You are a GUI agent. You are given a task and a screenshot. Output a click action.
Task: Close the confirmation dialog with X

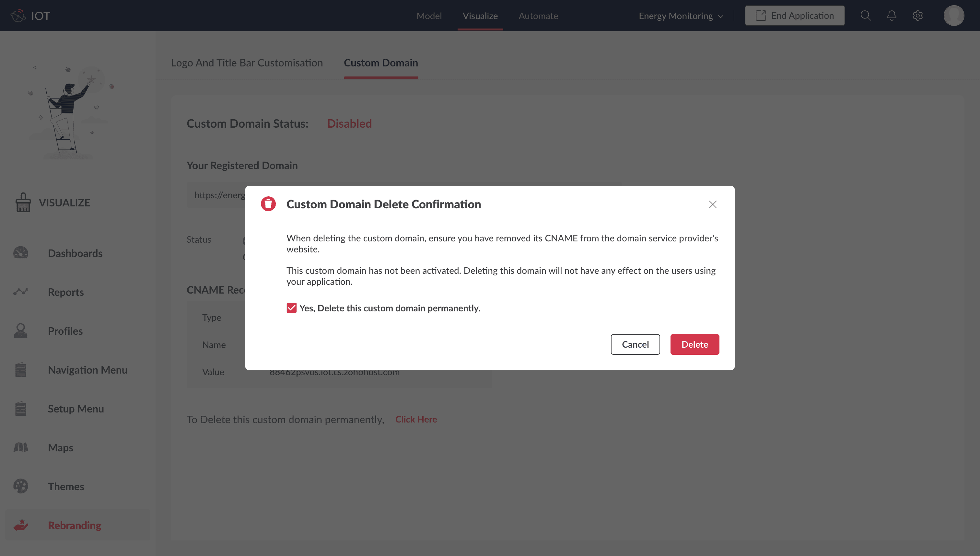(712, 204)
